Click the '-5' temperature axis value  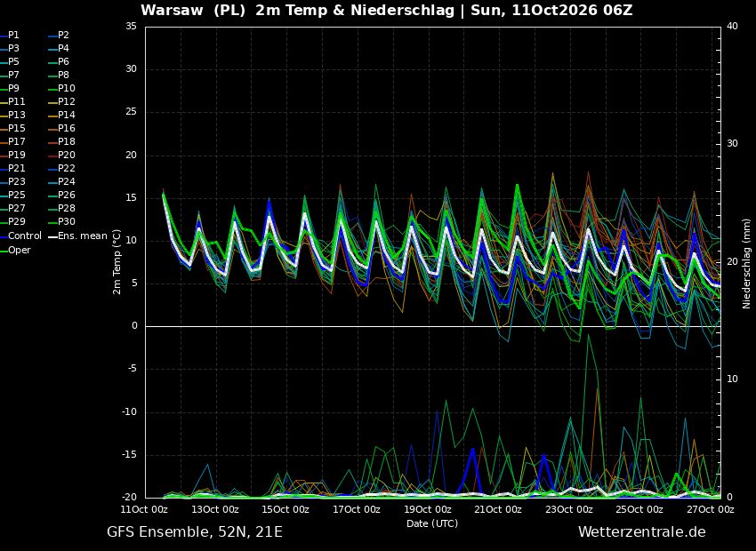[133, 370]
